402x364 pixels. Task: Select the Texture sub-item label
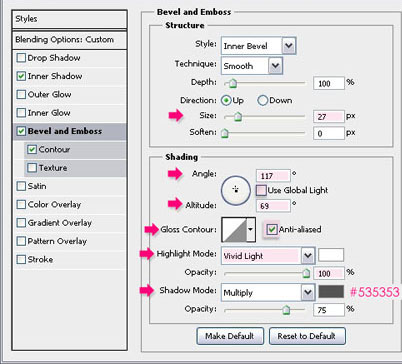click(53, 168)
